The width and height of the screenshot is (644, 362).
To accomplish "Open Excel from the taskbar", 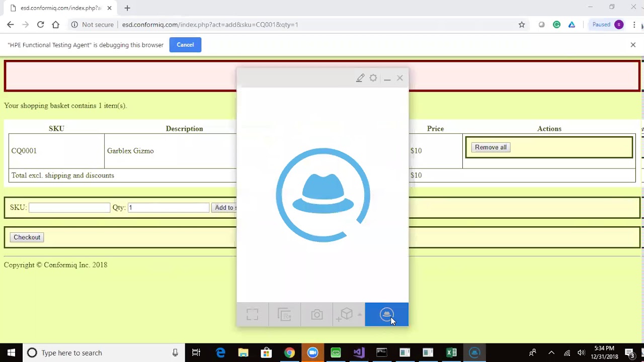I will tap(451, 352).
